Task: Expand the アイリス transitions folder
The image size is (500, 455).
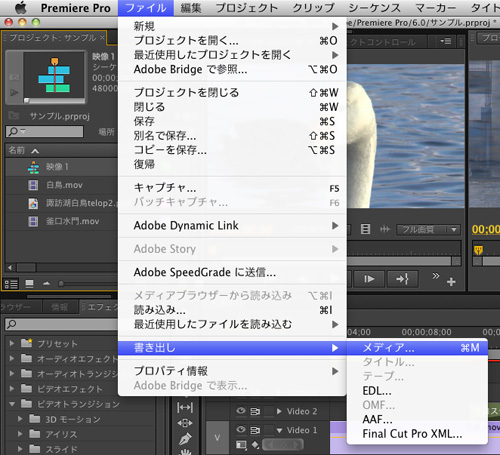Action: [x=20, y=434]
